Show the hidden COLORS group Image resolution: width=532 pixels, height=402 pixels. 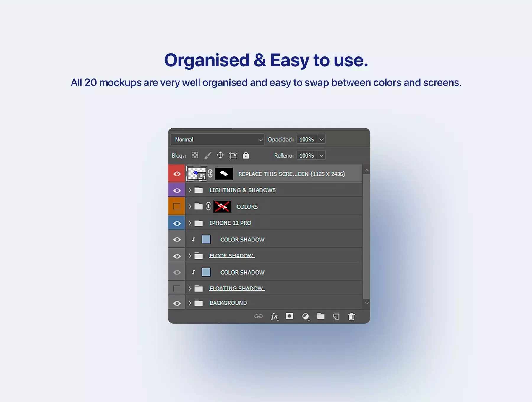177,206
